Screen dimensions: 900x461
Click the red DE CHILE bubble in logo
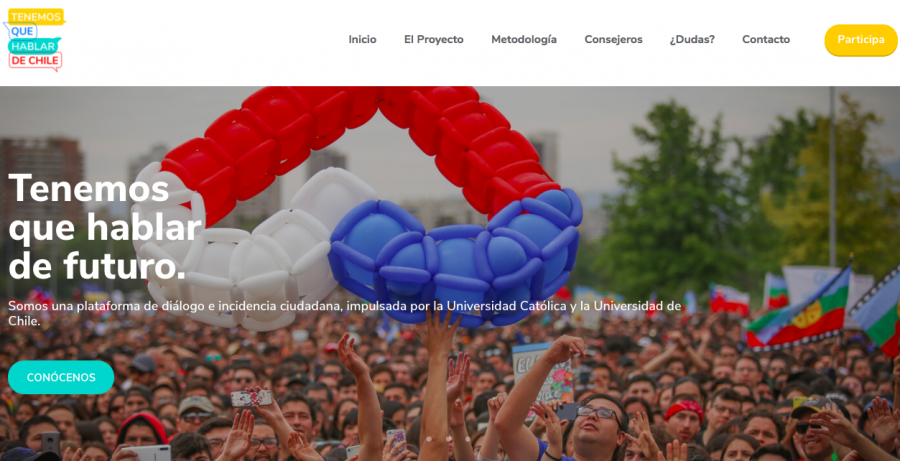35,60
